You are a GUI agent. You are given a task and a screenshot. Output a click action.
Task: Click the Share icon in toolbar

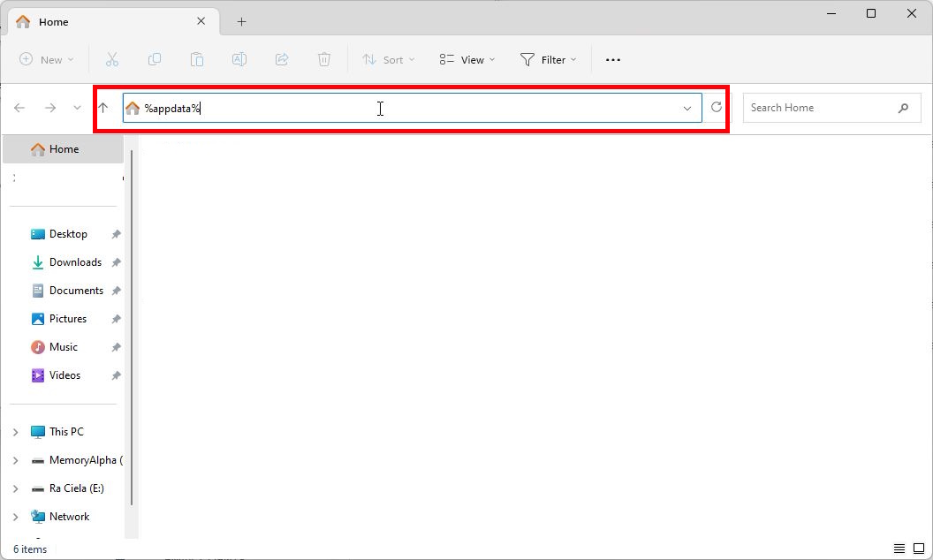click(282, 59)
